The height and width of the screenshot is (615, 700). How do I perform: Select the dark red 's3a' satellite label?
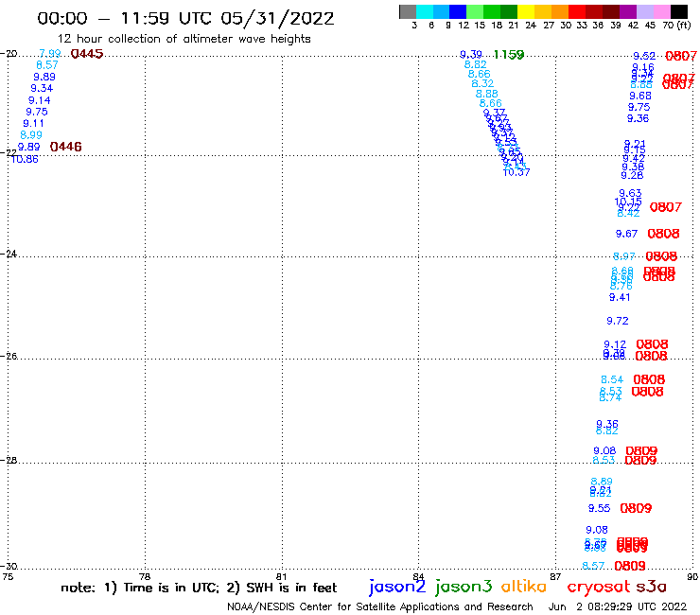(651, 587)
